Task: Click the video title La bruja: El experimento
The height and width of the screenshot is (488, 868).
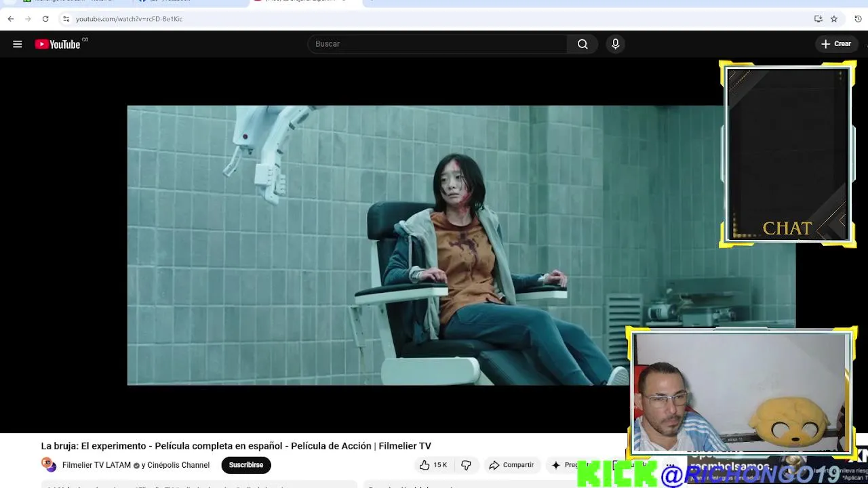Action: [236, 446]
